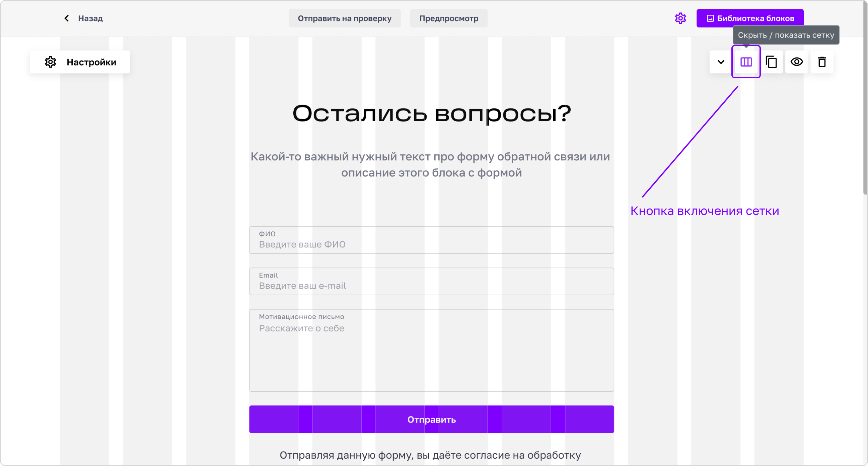Move block down with chevron arrow
868x466 pixels.
click(721, 62)
